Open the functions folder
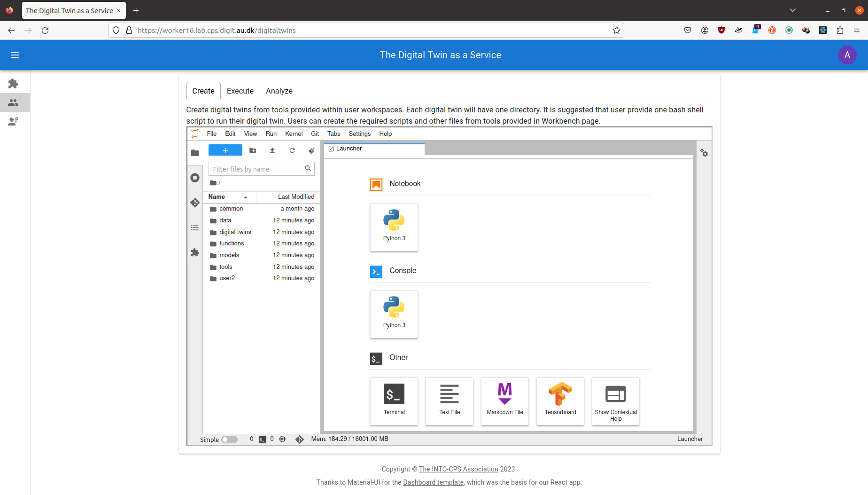This screenshot has height=495, width=868. click(262, 244)
